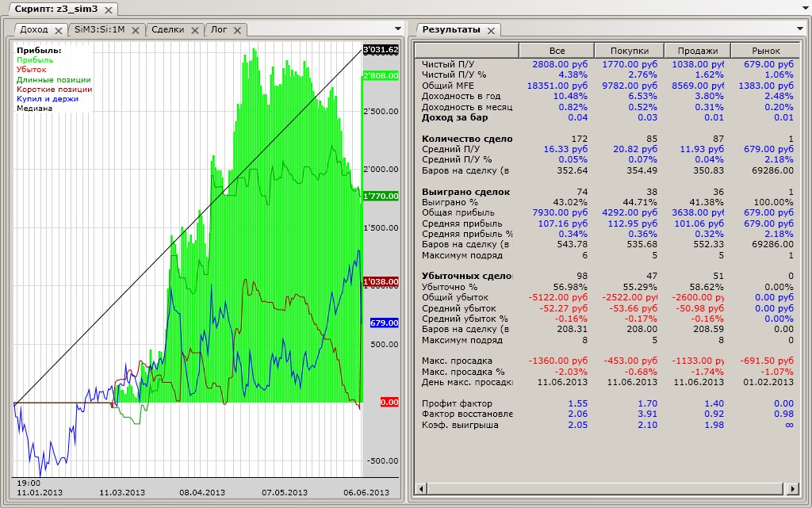The width and height of the screenshot is (812, 508).
Task: Click the Покупки column header
Action: [626, 50]
